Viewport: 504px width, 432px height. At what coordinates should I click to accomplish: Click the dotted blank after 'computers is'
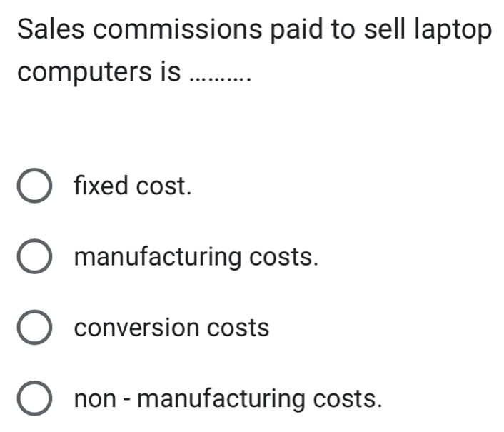[218, 77]
